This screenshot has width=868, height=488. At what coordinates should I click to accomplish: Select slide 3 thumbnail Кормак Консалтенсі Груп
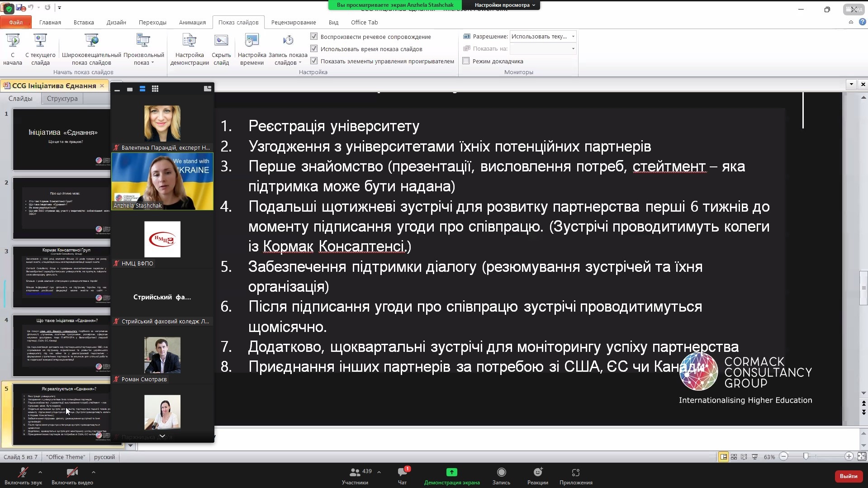(62, 277)
